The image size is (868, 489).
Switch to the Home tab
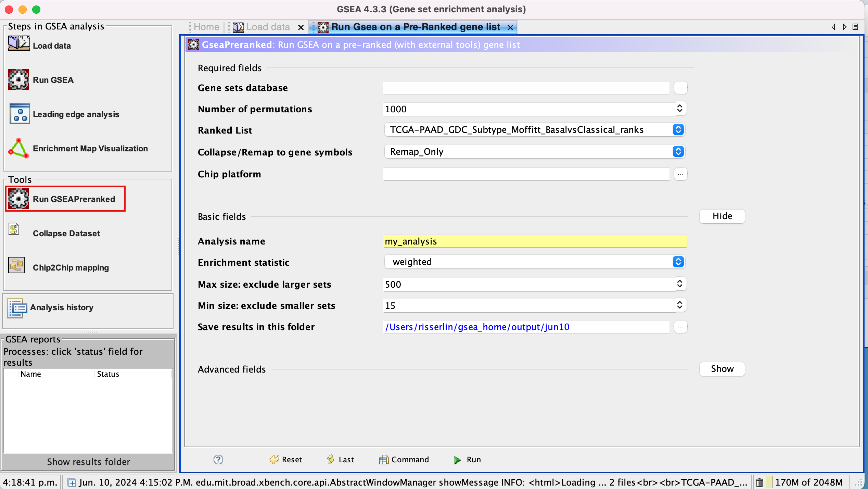click(x=206, y=27)
